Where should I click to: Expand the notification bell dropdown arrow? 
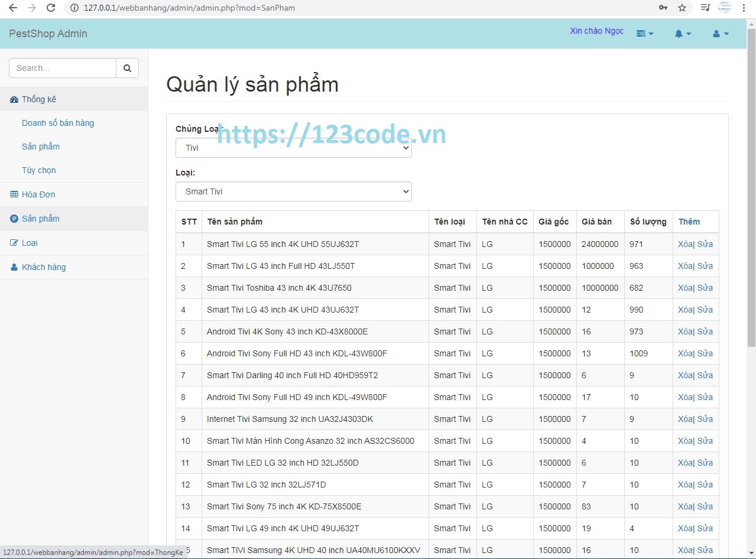click(688, 34)
